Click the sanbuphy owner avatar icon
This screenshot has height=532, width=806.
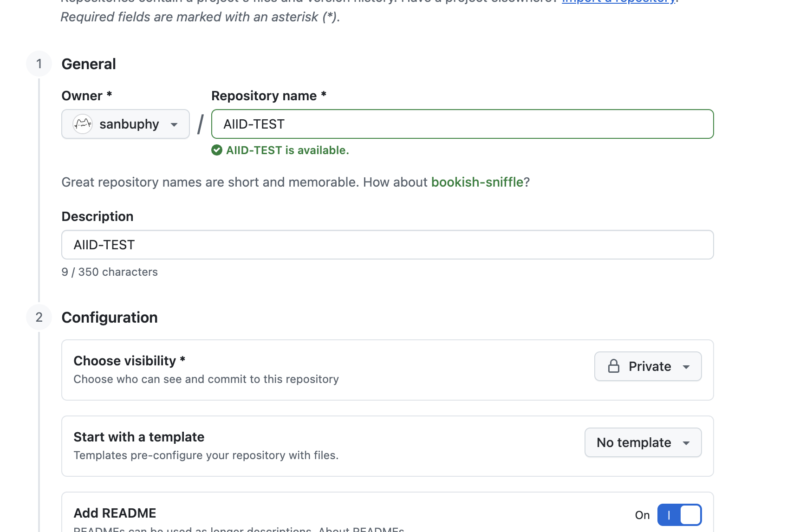coord(83,124)
